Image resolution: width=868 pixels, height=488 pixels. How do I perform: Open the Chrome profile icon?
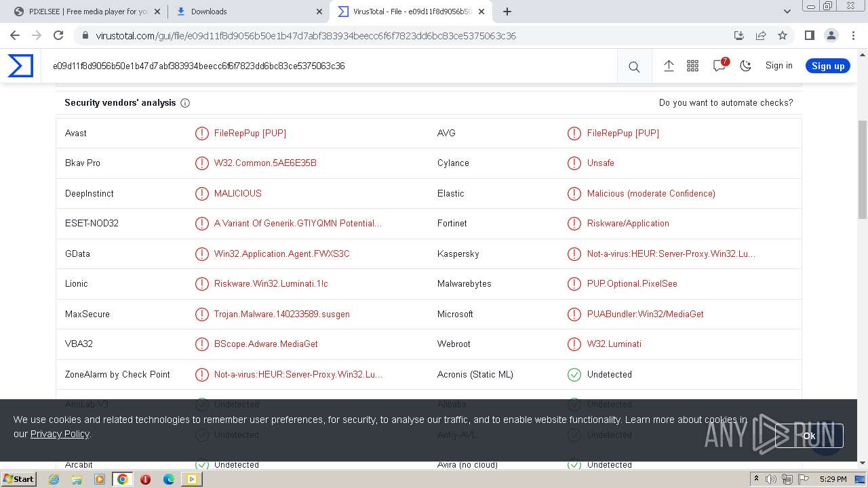tap(831, 35)
